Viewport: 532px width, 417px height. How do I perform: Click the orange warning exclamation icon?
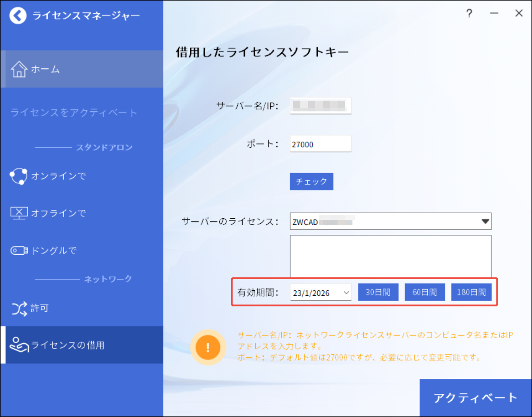pyautogui.click(x=208, y=347)
